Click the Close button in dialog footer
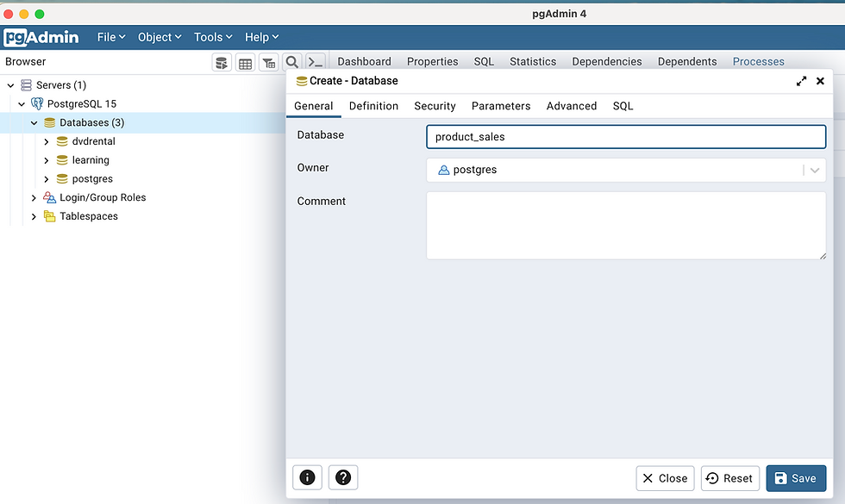 pos(665,478)
